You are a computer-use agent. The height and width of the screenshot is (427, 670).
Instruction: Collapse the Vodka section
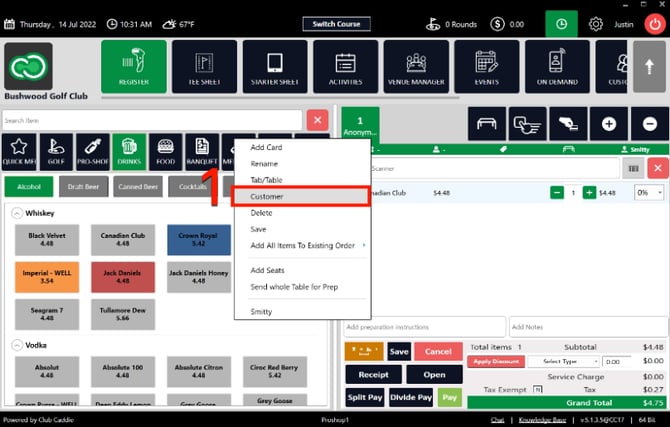tap(17, 345)
